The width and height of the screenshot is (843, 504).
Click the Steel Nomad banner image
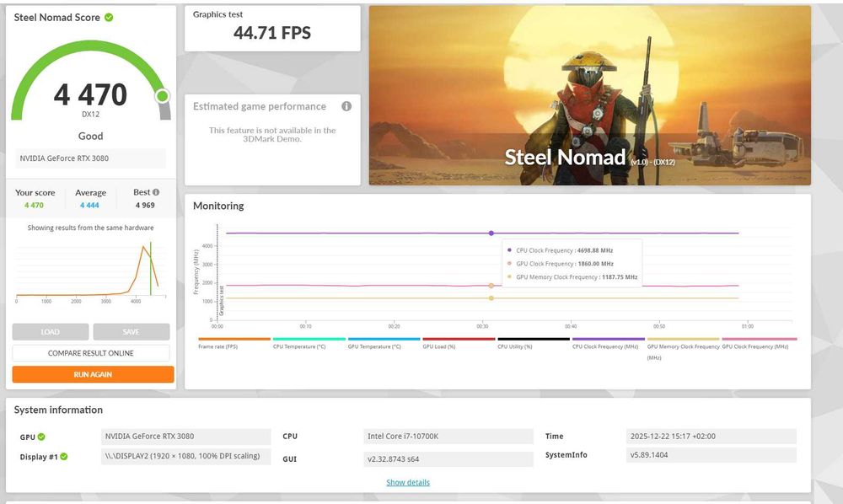click(590, 95)
